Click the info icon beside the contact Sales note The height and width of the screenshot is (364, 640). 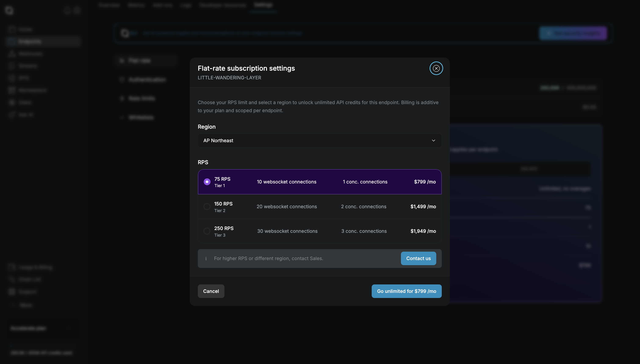coord(206,258)
